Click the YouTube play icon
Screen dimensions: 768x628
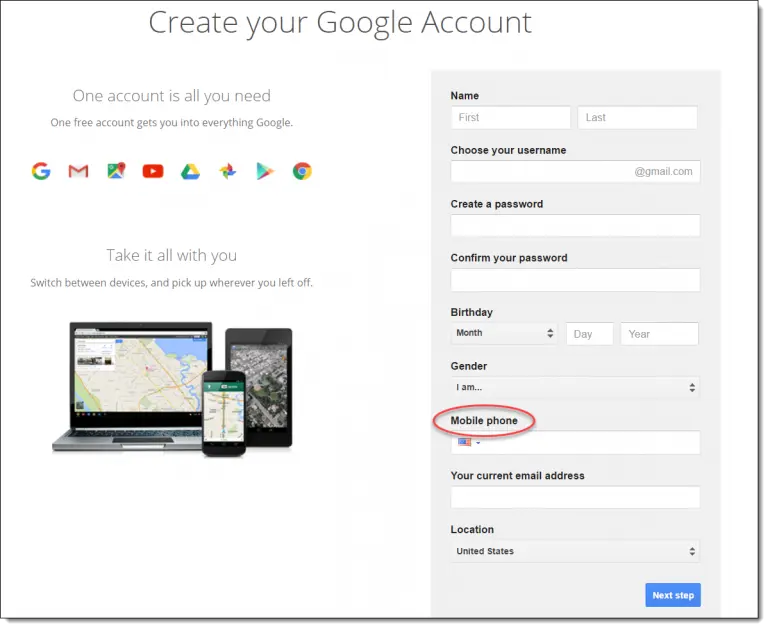[x=153, y=171]
